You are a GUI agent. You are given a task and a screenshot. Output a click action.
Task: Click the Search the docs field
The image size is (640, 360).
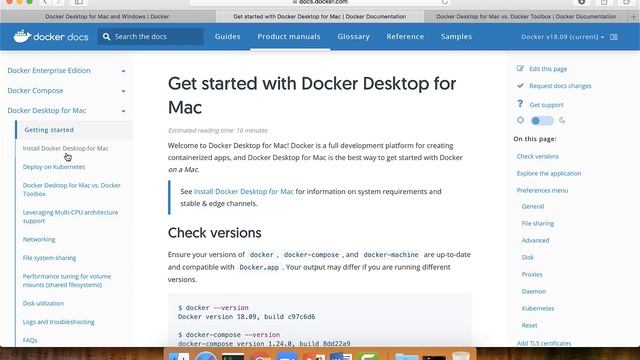coord(150,37)
